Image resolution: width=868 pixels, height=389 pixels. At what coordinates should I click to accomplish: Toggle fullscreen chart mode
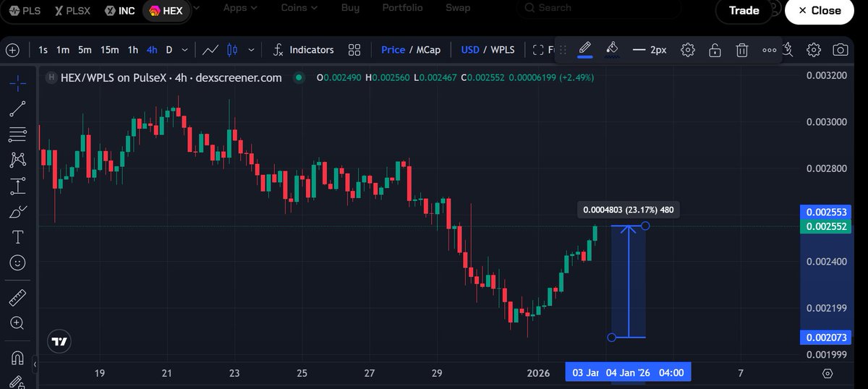[x=538, y=50]
